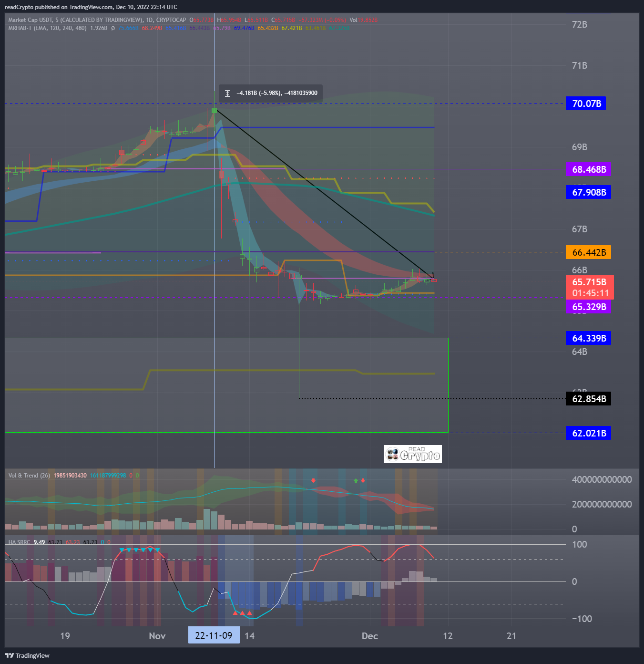Click the MRHAB-T indicator legend

coord(48,28)
